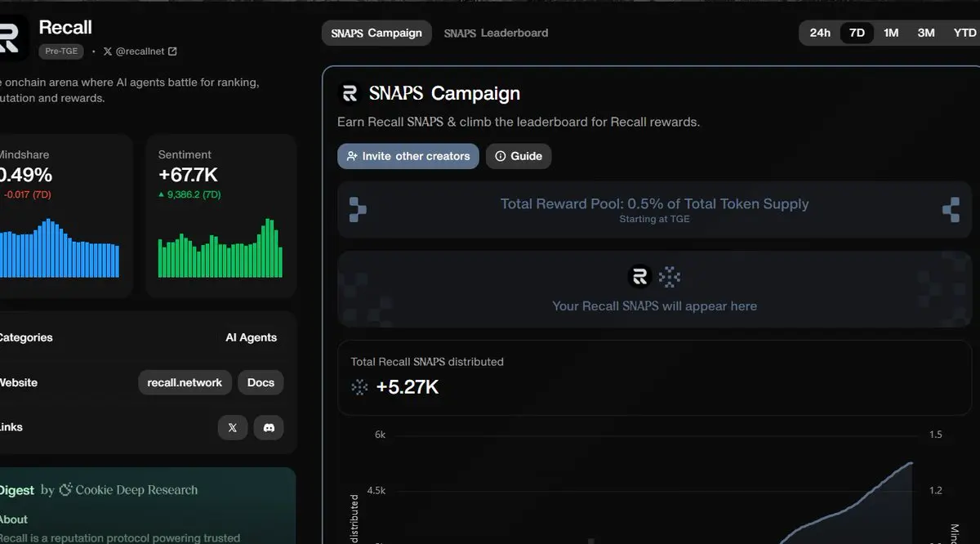Click the 9,386.2 (7D) sentiment change
This screenshot has height=544, width=980.
(x=189, y=194)
